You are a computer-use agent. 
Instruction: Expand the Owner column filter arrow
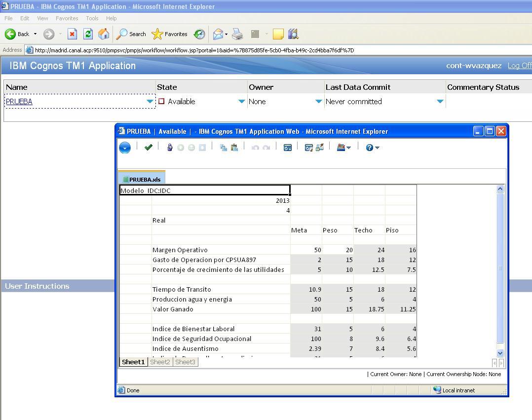tap(319, 102)
